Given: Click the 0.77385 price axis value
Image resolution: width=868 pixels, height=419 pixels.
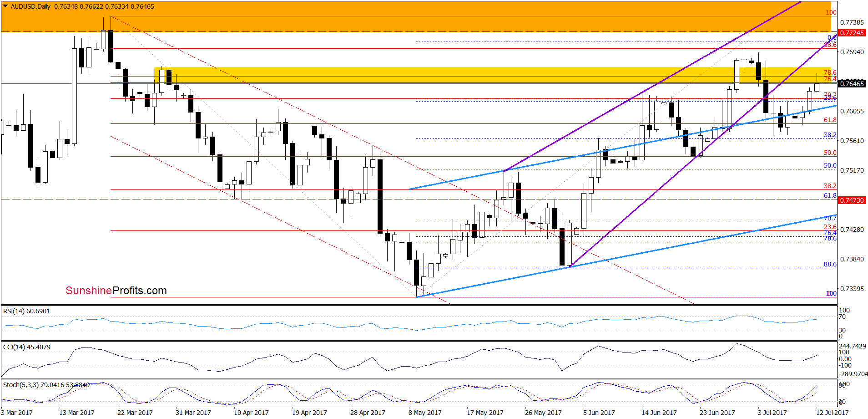Looking at the screenshot, I should click(852, 22).
